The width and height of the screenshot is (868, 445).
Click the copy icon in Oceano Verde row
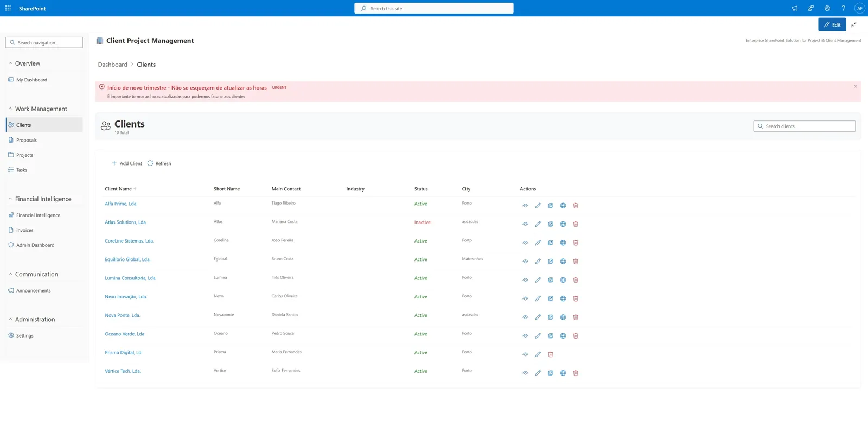[x=550, y=335]
